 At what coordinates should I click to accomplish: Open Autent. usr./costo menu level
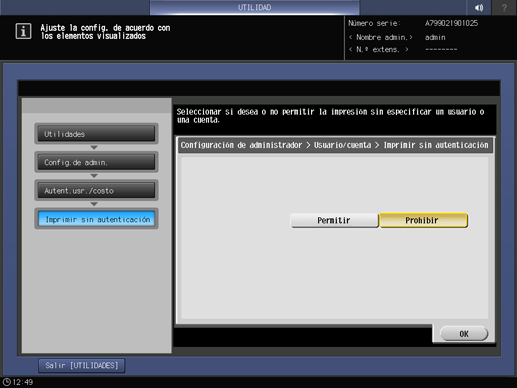tap(96, 191)
